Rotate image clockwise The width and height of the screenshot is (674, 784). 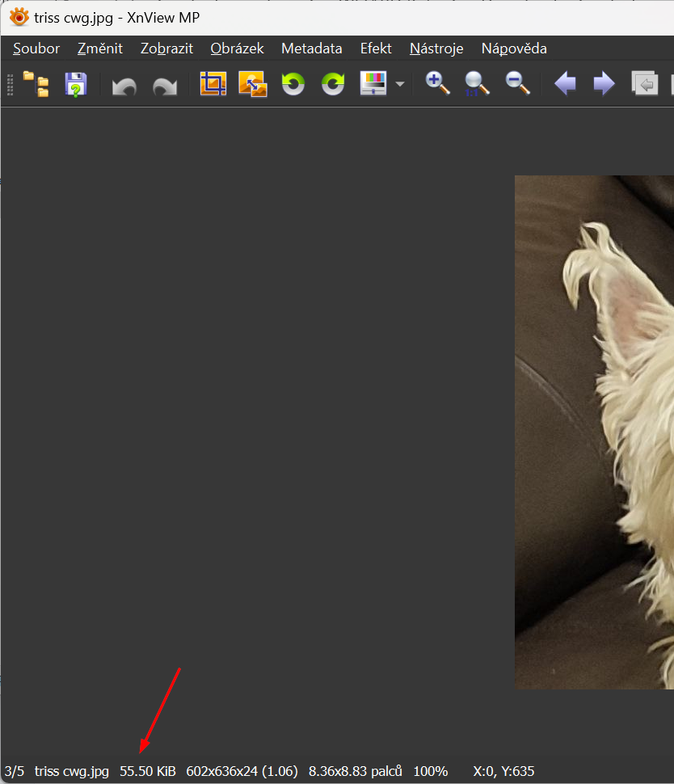(333, 84)
